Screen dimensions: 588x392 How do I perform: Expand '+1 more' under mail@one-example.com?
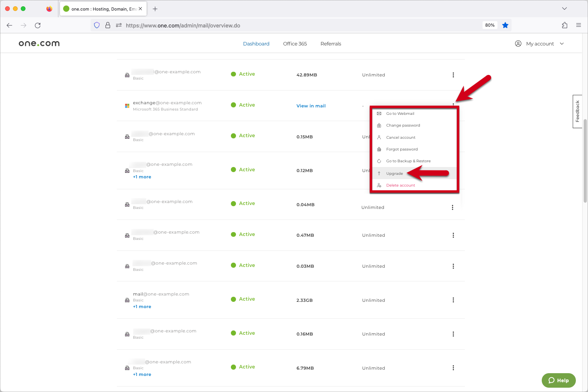coord(142,307)
